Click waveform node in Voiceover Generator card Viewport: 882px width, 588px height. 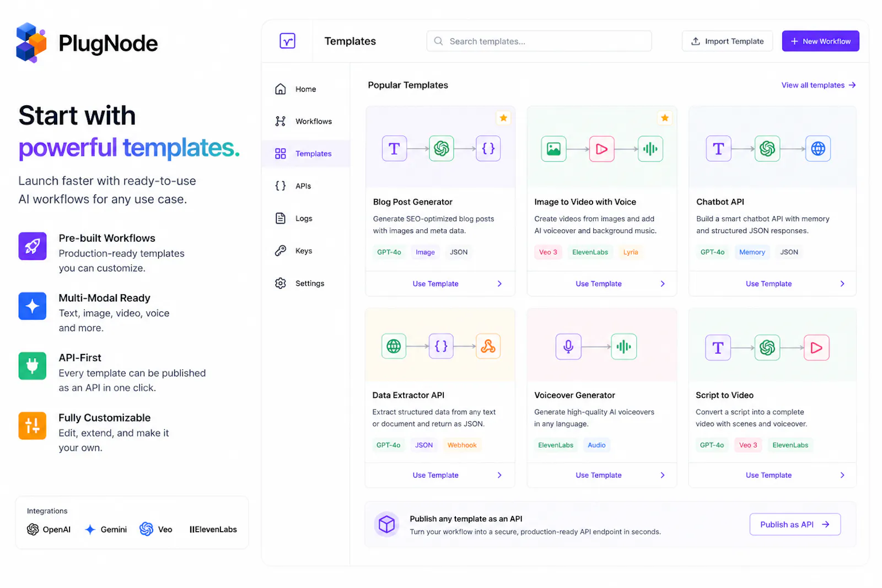coord(624,347)
